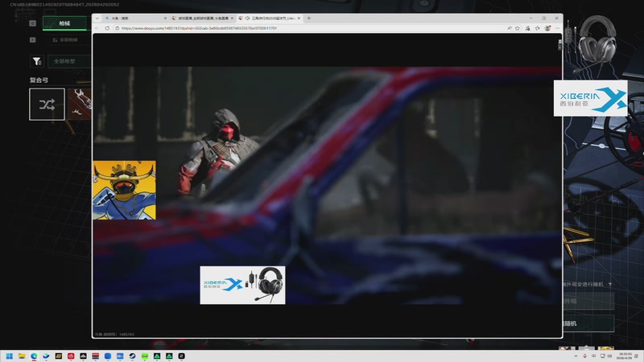The width and height of the screenshot is (644, 362).
Task: Click the small icon left of 全部枪械
Action: (x=33, y=39)
